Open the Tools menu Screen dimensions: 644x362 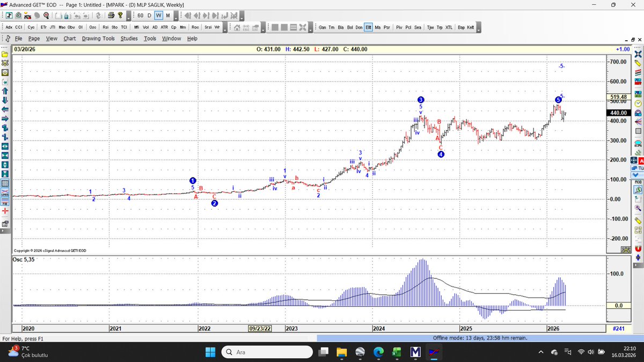(150, 39)
